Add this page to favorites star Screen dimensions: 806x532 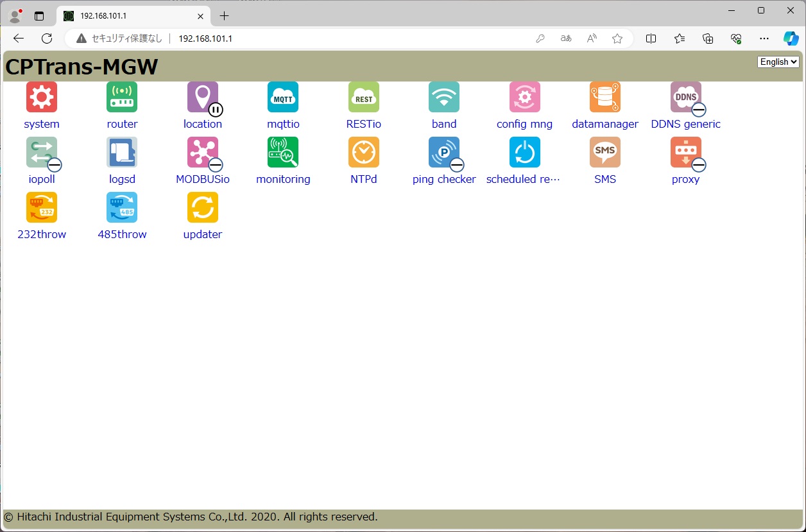pos(617,39)
